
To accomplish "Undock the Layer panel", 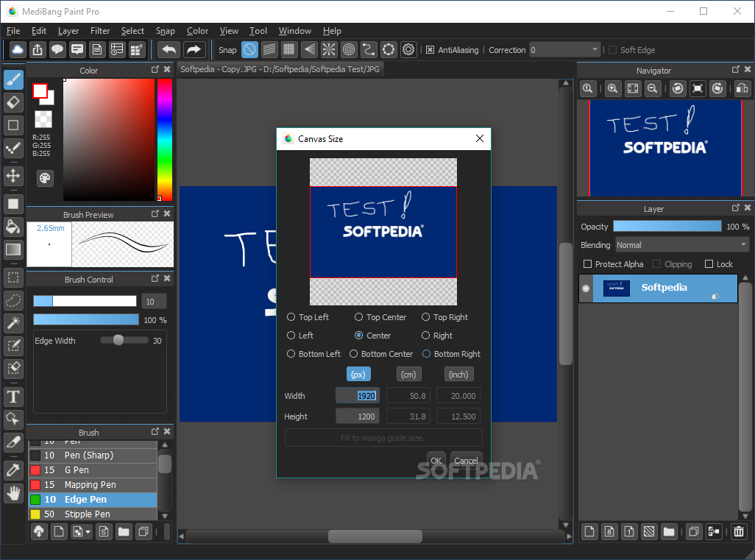I will (736, 208).
